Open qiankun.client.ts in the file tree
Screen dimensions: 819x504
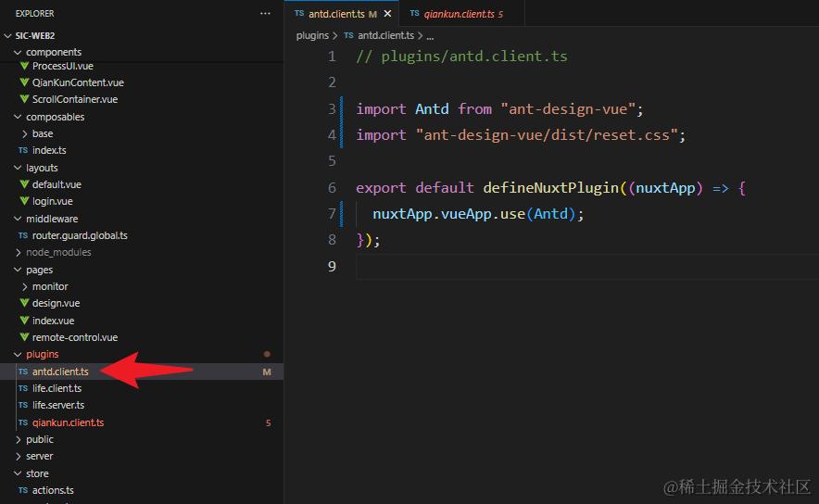tap(68, 422)
